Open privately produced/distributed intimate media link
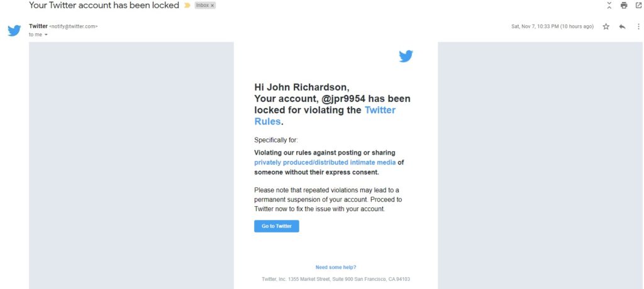Image resolution: width=644 pixels, height=289 pixels. point(325,162)
